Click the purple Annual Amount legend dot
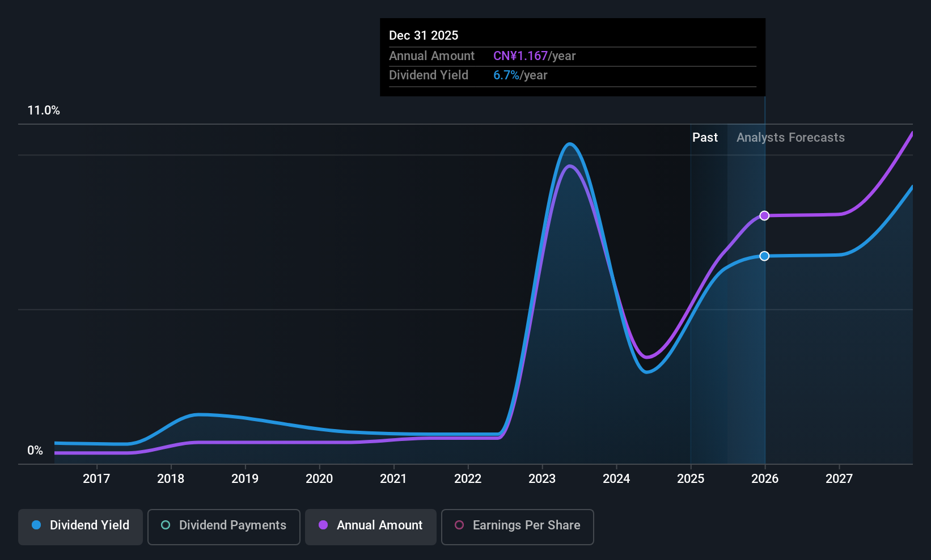This screenshot has height=560, width=931. pos(323,525)
